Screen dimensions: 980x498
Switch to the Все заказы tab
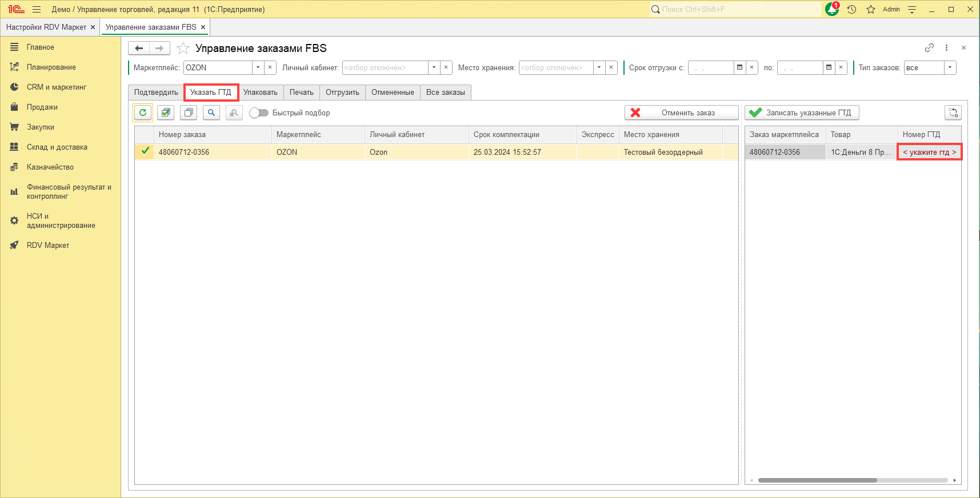(446, 93)
